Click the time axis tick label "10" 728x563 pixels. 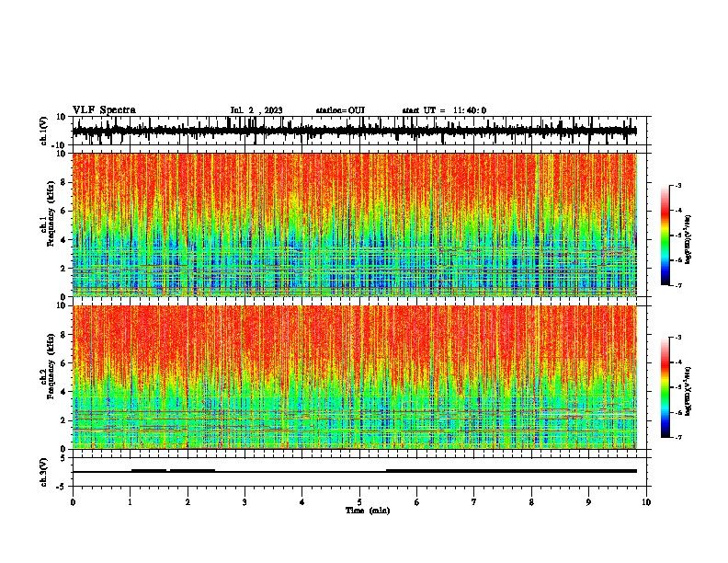[646, 502]
